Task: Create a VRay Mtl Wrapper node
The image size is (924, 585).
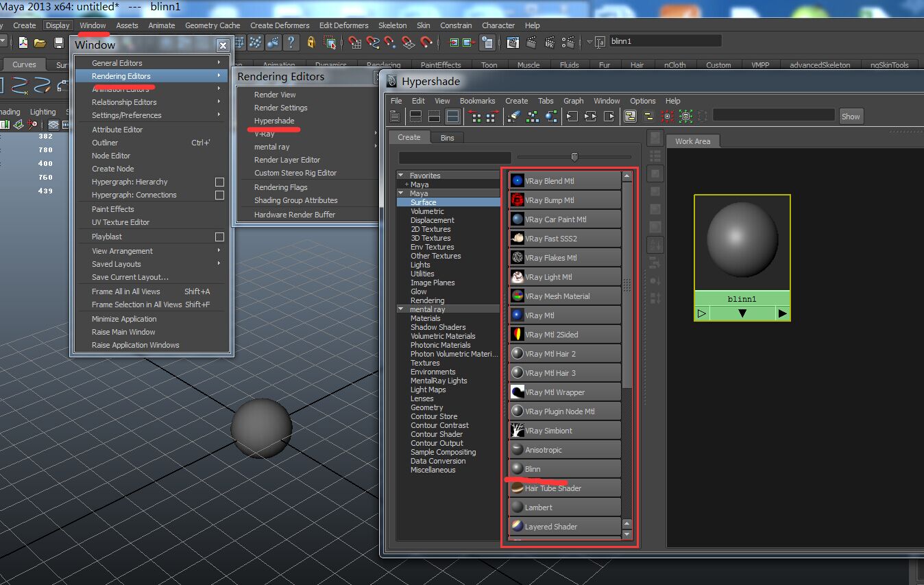Action: click(565, 392)
